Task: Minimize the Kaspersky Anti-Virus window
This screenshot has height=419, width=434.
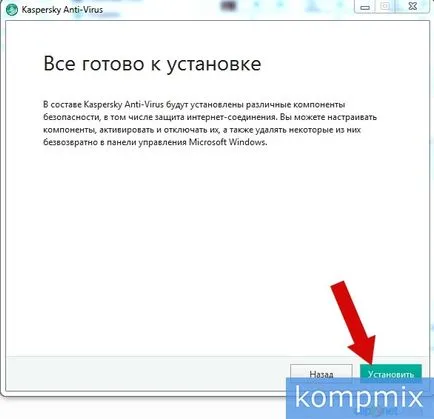Action: [x=365, y=7]
